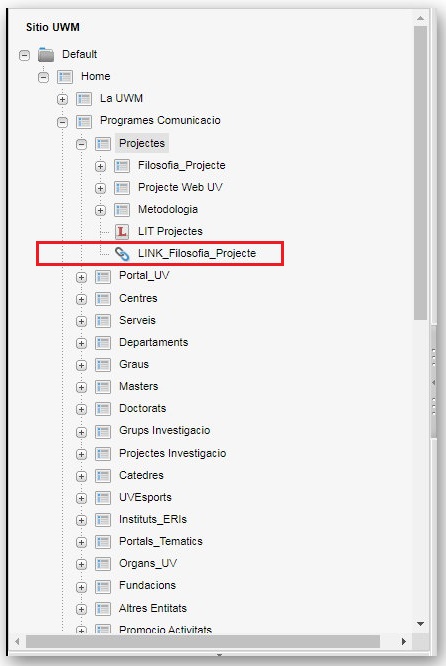Click the page icon beside Fundacions
Viewport: 446px width, 666px height.
coord(103,586)
